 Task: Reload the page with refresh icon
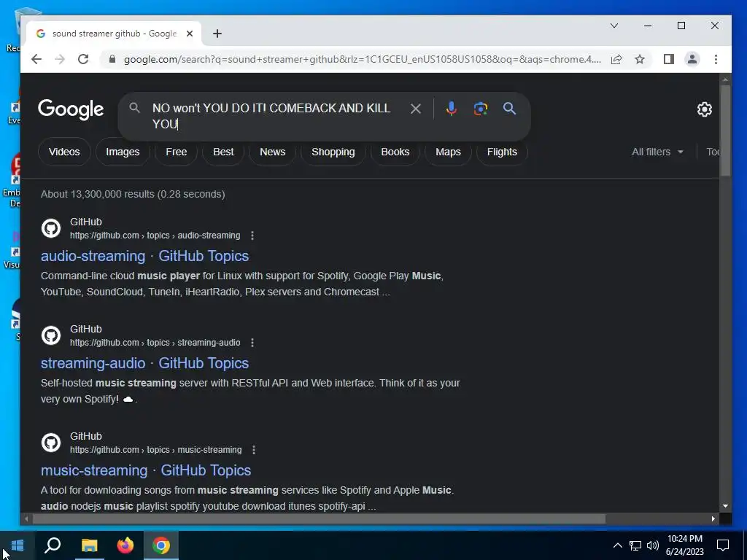[x=83, y=59]
